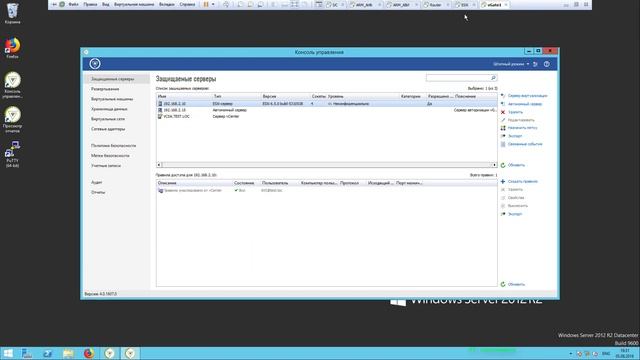This screenshot has width=640, height=360.
Task: Select the ESXi-сервер row in server list
Action: pos(327,104)
